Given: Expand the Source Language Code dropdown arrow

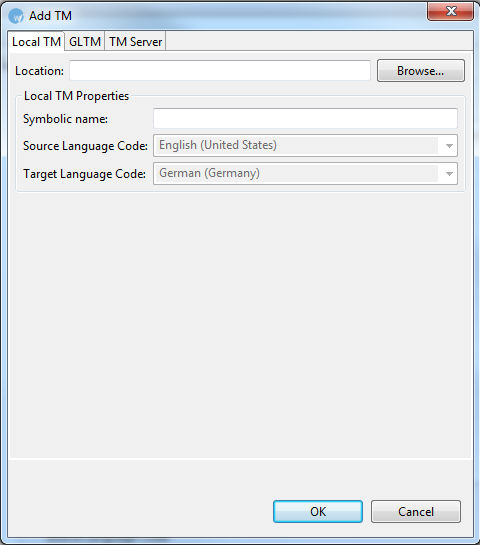Looking at the screenshot, I should (449, 146).
